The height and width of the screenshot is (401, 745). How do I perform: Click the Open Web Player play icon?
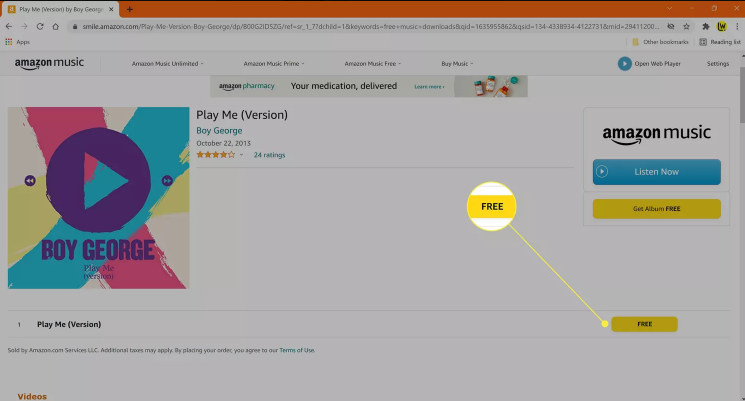tap(624, 64)
